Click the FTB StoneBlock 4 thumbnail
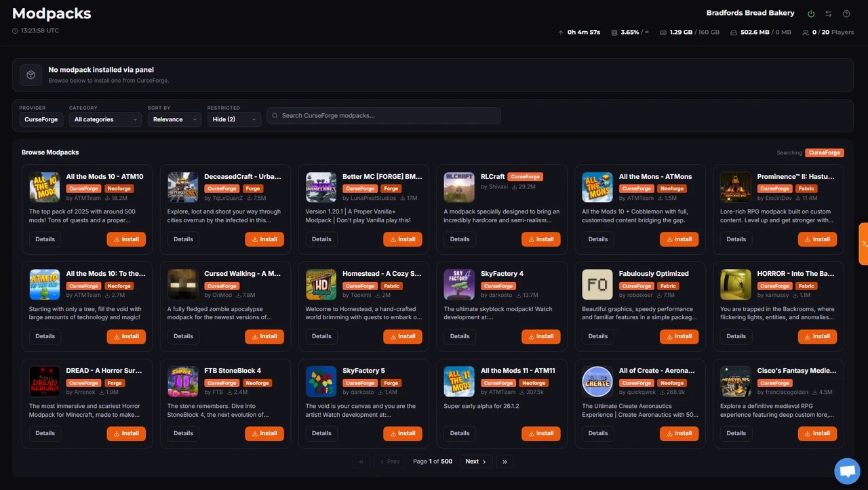Image resolution: width=868 pixels, height=490 pixels. 183,382
